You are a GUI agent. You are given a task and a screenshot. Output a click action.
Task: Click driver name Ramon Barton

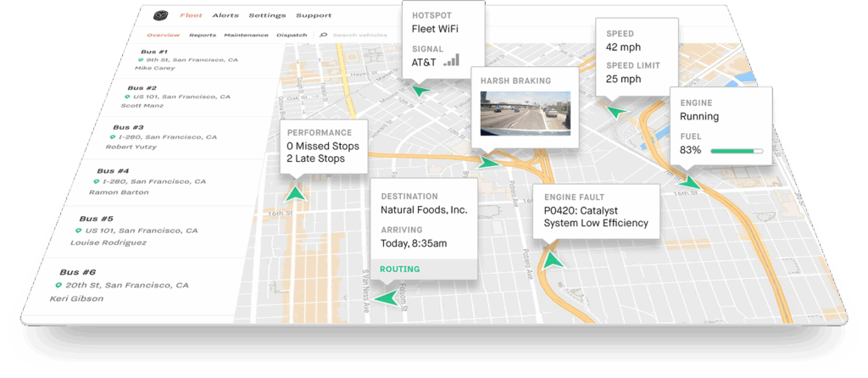[119, 192]
